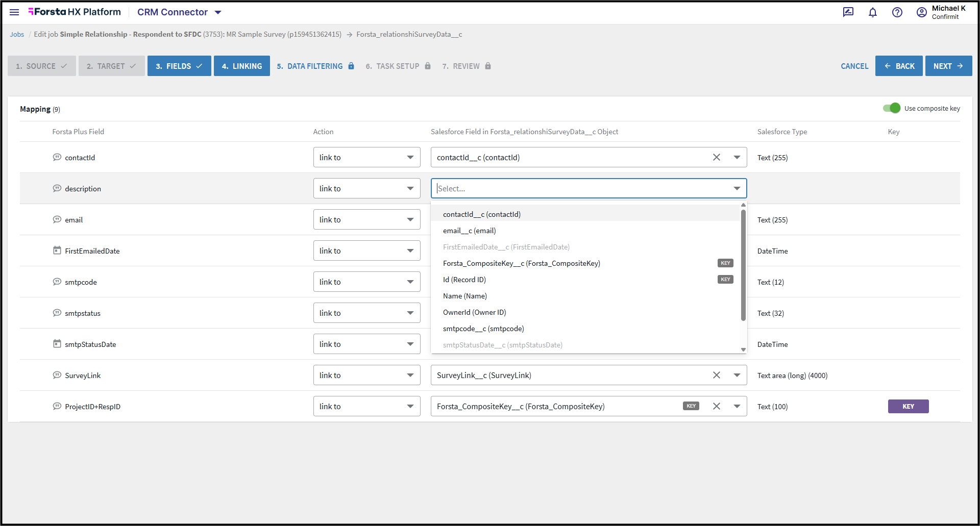The image size is (980, 526).
Task: Open the notifications bell
Action: 873,12
